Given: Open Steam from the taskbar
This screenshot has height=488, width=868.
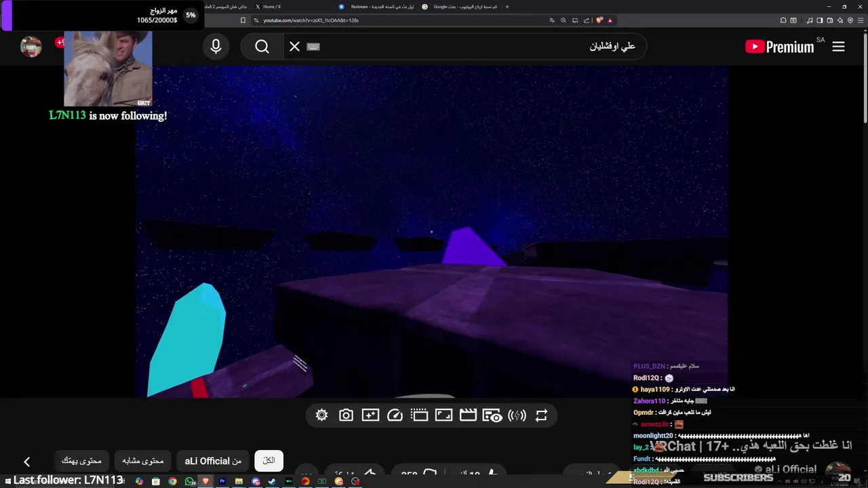Looking at the screenshot, I should click(x=272, y=481).
